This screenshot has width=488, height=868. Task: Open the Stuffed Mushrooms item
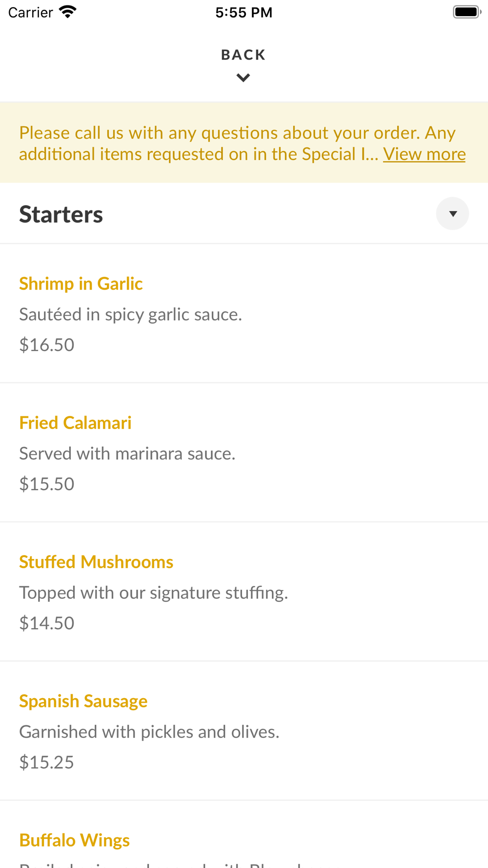(x=96, y=562)
